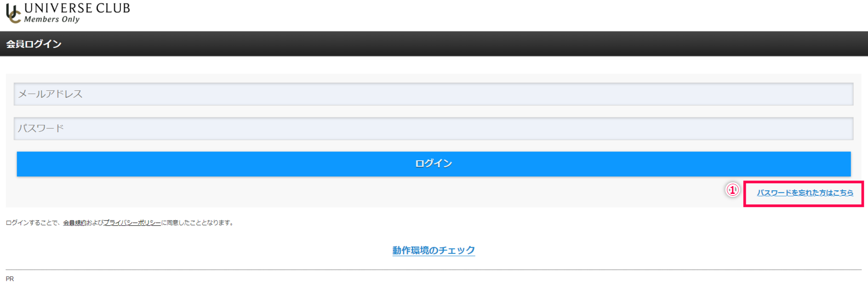Focus the メールアドレス input field
The width and height of the screenshot is (868, 286).
[x=434, y=94]
